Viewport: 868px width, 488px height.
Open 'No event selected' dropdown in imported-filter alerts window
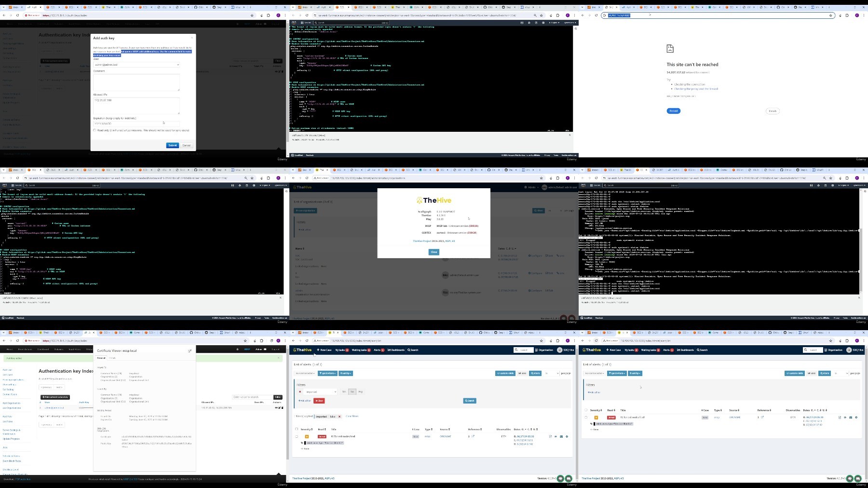coord(305,373)
